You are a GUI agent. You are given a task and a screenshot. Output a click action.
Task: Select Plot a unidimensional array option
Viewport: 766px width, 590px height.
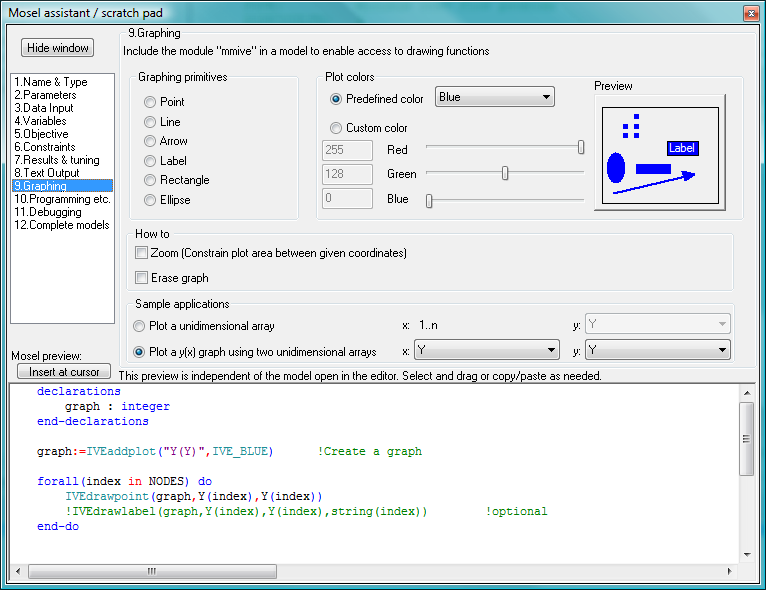pyautogui.click(x=139, y=326)
